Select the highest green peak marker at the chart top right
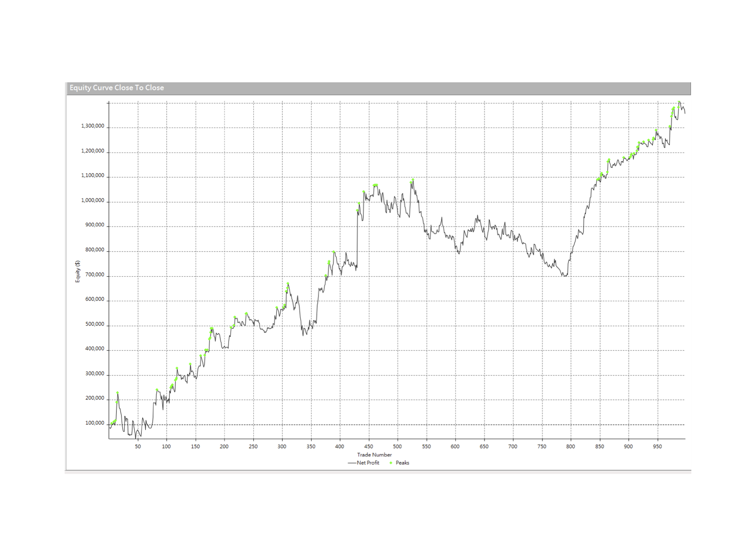The width and height of the screenshot is (756, 534). click(x=679, y=102)
